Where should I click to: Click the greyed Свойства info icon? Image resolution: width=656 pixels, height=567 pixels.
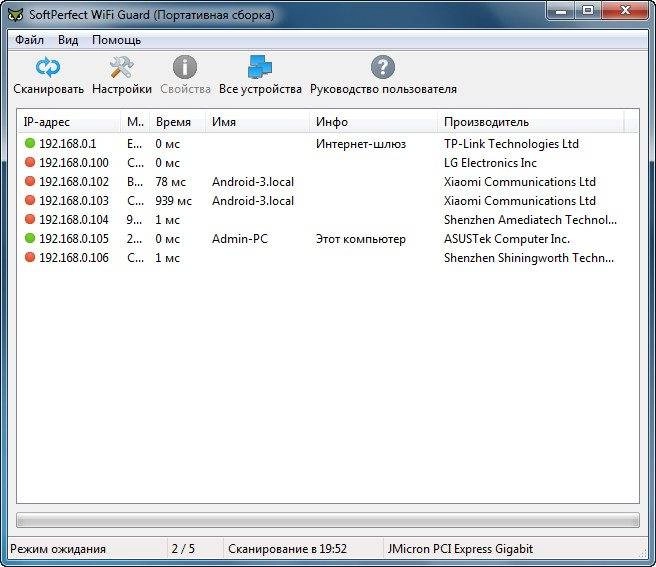185,67
